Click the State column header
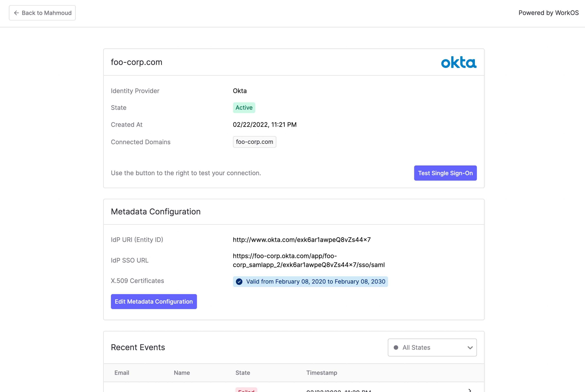Viewport: 585px width, 392px height. 242,372
